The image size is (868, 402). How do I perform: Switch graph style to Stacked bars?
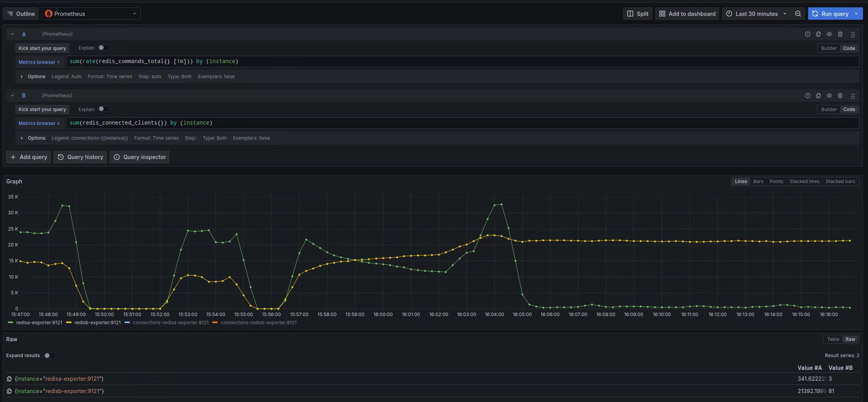840,181
